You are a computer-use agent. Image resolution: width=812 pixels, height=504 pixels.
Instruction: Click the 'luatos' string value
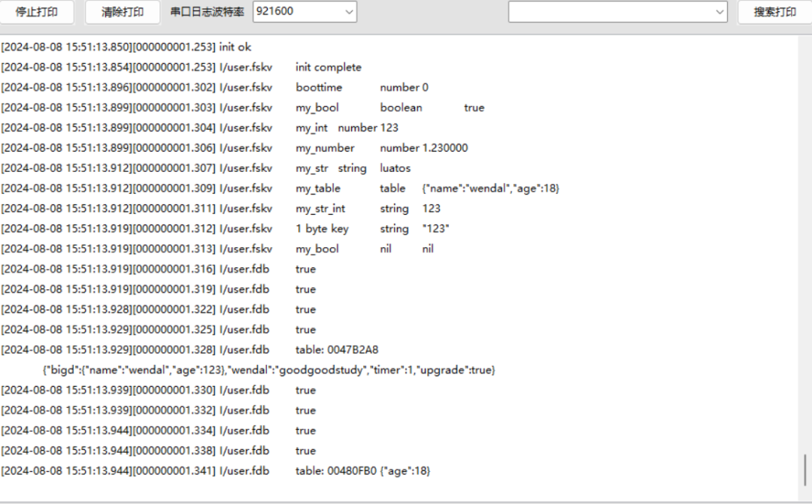click(395, 168)
